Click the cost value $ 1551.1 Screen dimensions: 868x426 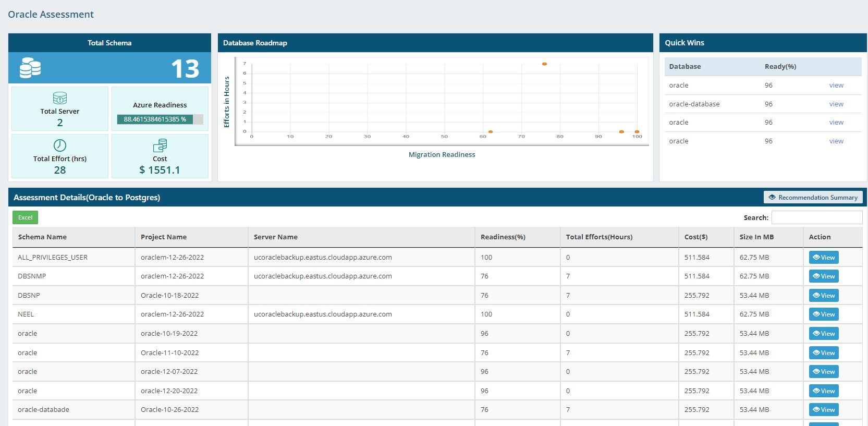pyautogui.click(x=160, y=170)
